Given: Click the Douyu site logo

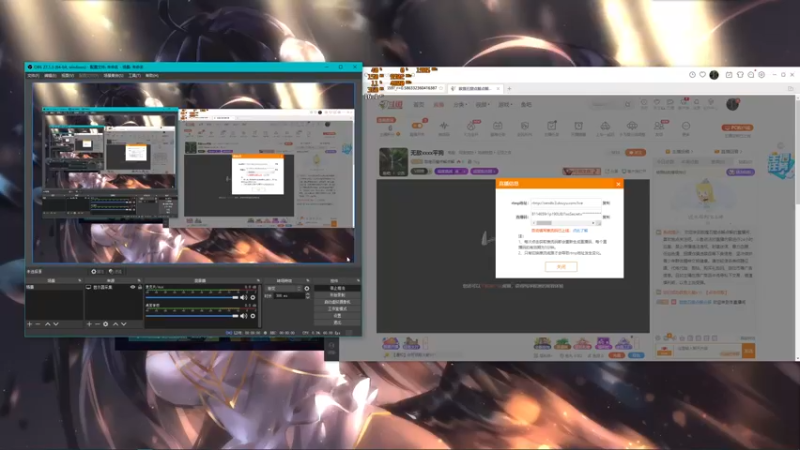Looking at the screenshot, I should [x=391, y=105].
